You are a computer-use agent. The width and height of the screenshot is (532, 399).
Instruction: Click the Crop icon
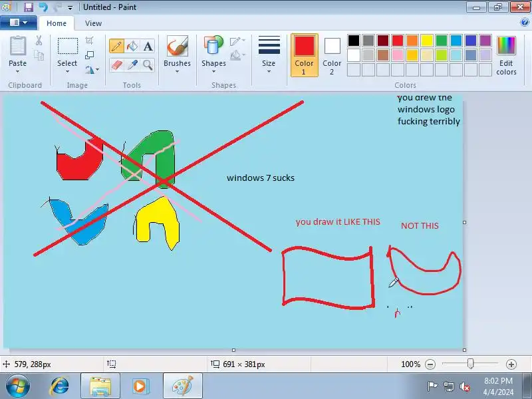[x=89, y=41]
